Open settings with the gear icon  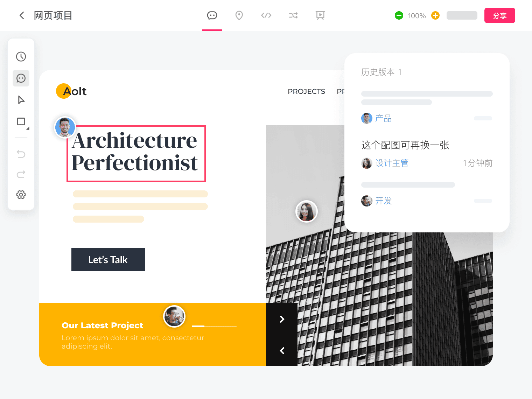(21, 195)
